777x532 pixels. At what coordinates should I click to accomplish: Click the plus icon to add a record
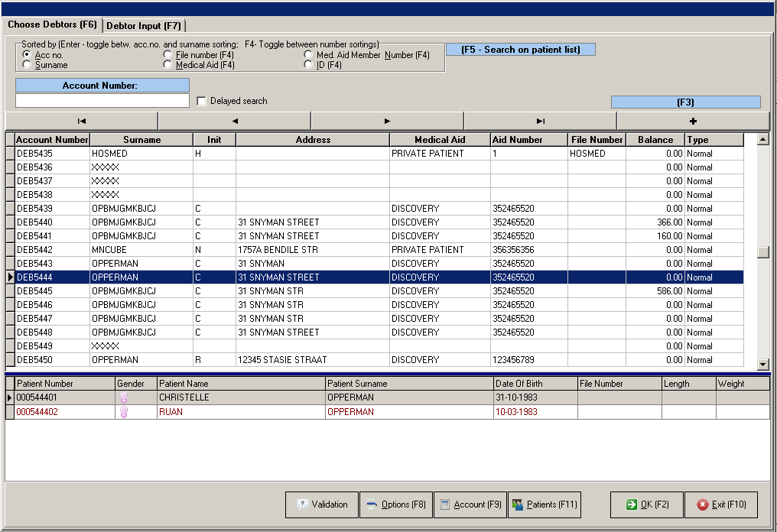coord(692,120)
